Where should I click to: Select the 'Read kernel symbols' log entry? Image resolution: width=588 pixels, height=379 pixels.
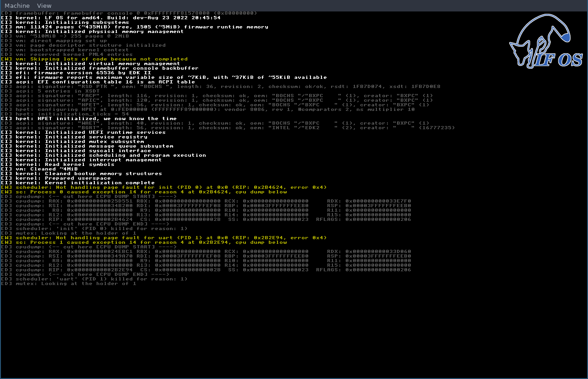tap(64, 165)
